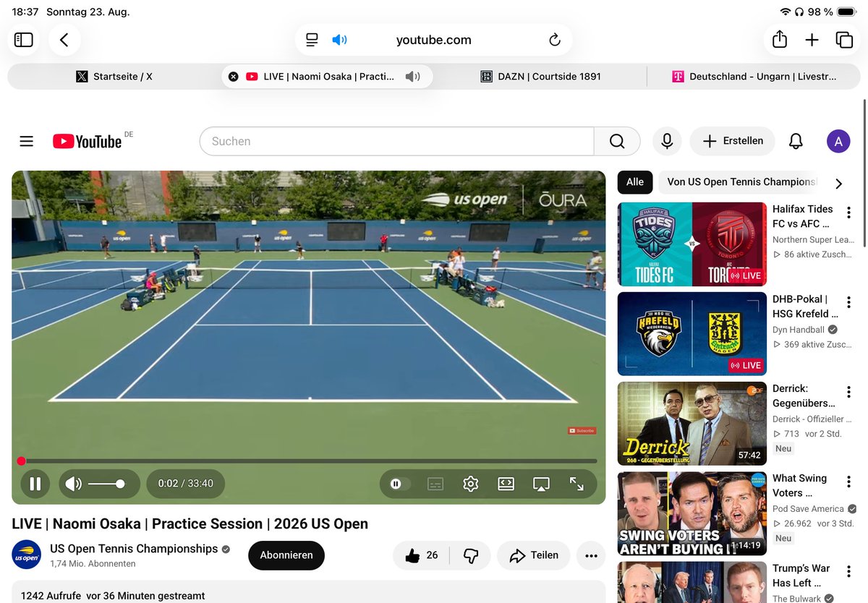
Task: Pause the video playback
Action: [x=35, y=484]
